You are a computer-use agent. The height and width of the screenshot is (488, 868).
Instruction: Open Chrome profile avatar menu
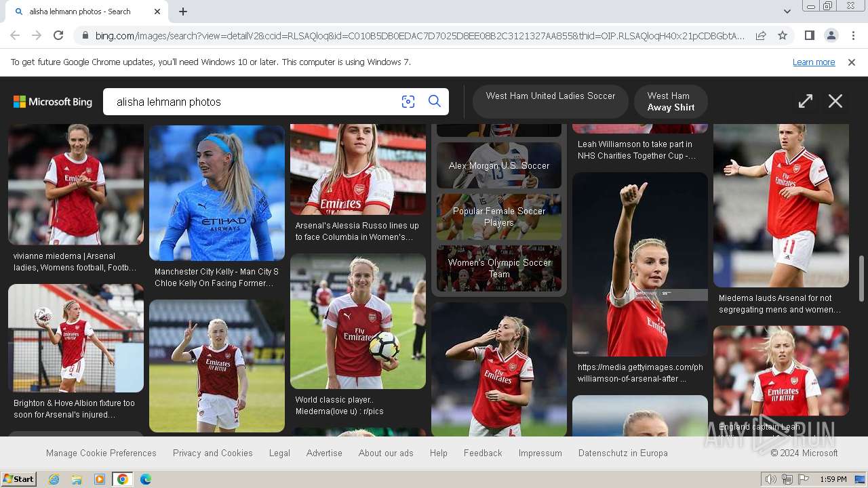pos(831,35)
